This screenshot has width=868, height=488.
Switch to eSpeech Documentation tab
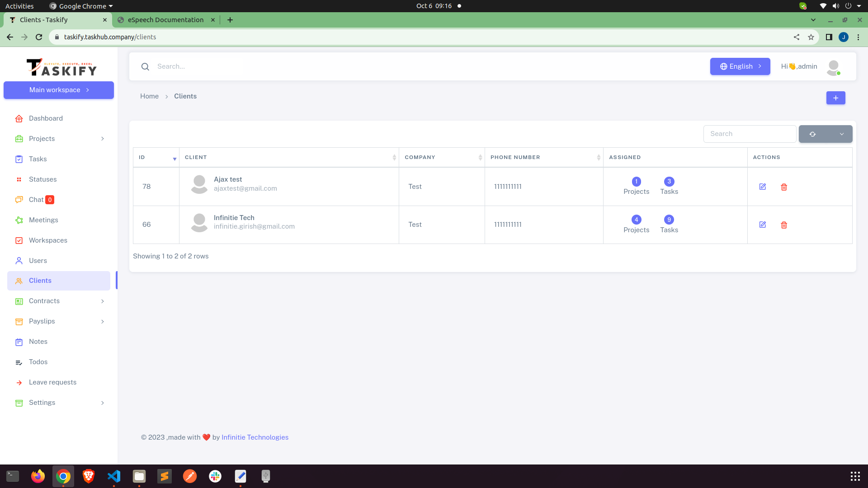pos(165,20)
